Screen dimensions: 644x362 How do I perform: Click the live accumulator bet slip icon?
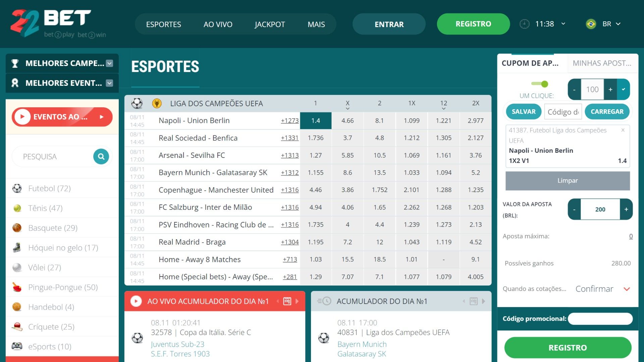pos(287,301)
